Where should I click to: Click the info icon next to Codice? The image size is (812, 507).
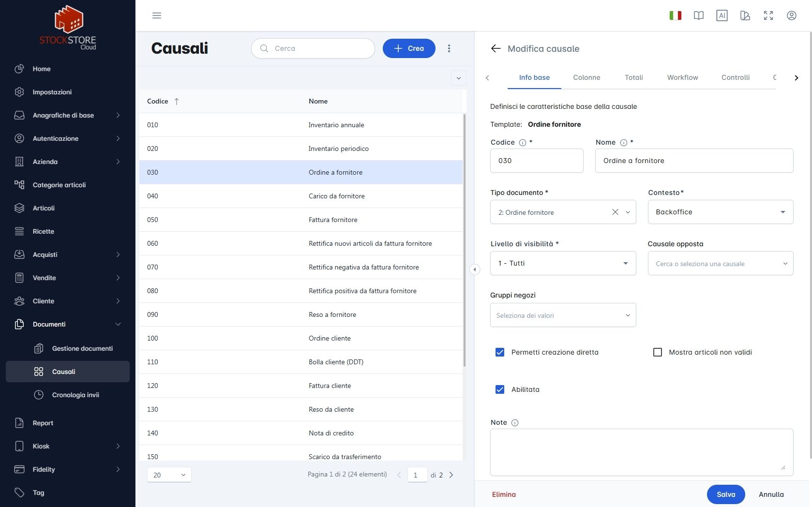point(523,143)
